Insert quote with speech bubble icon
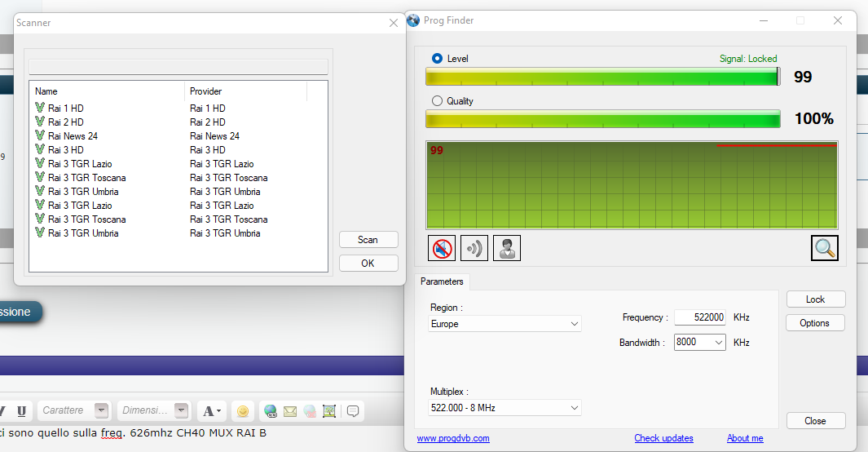 click(x=353, y=411)
